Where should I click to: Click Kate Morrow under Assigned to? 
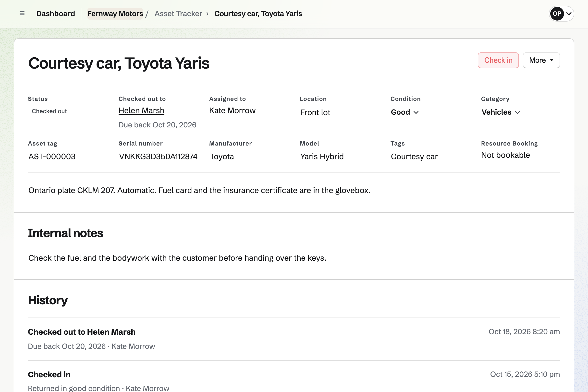coord(232,110)
